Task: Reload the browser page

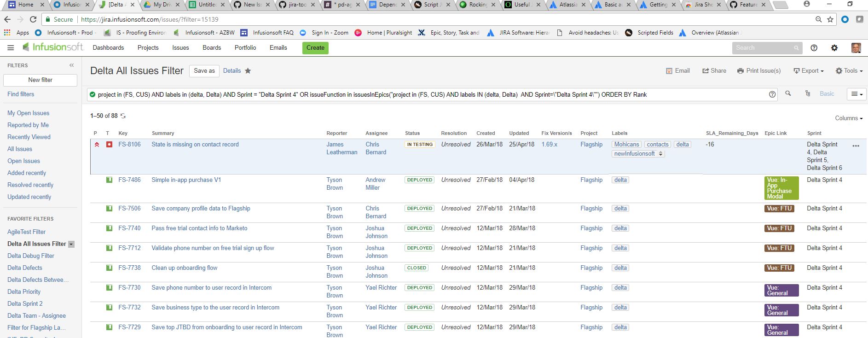Action: tap(33, 19)
